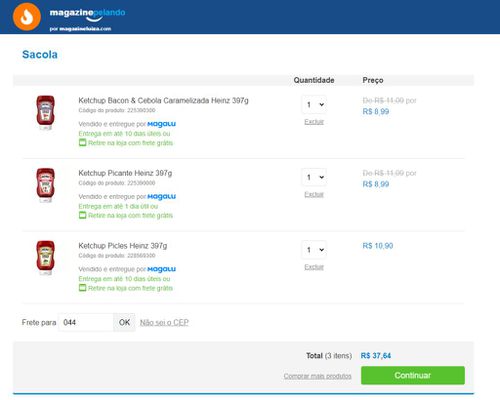Click Ketchup Picante Heinz bottle image
Screen dimensions: 500x400
(45, 185)
